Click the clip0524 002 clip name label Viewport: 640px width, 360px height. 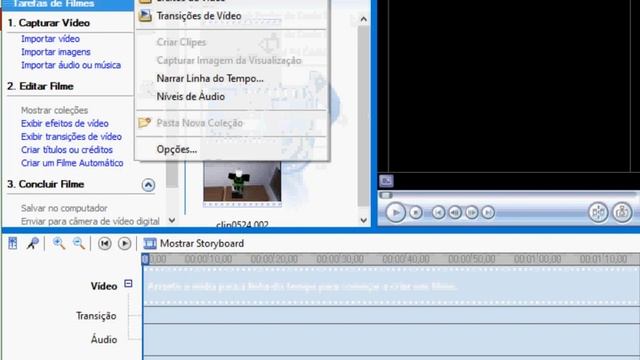pyautogui.click(x=242, y=224)
